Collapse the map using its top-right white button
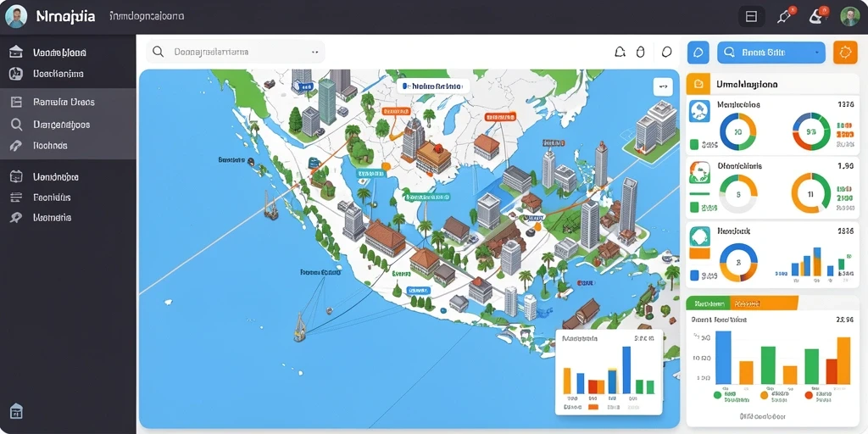This screenshot has width=868, height=434. click(663, 86)
